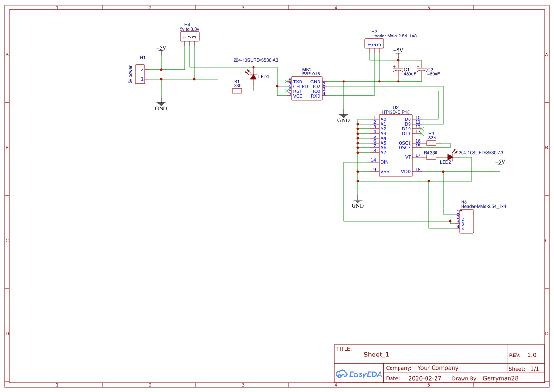554x392 pixels.
Task: Click the GND ground symbol below MK1
Action: [x=343, y=116]
